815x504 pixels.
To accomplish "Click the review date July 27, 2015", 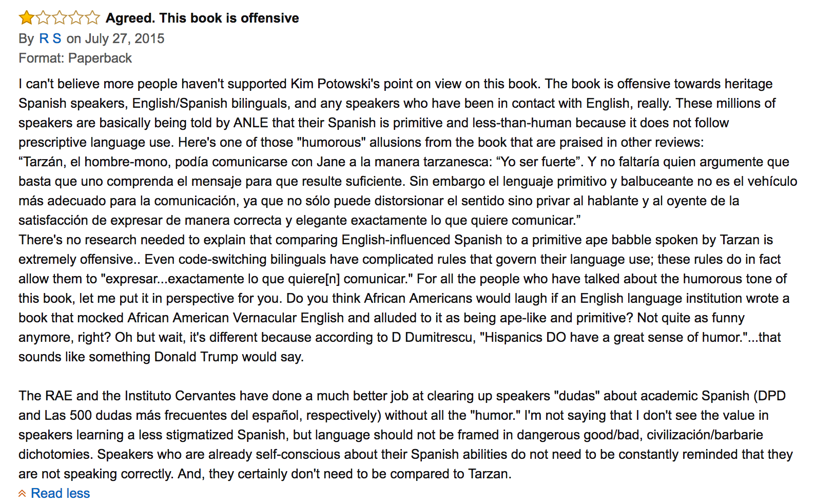I will point(125,38).
